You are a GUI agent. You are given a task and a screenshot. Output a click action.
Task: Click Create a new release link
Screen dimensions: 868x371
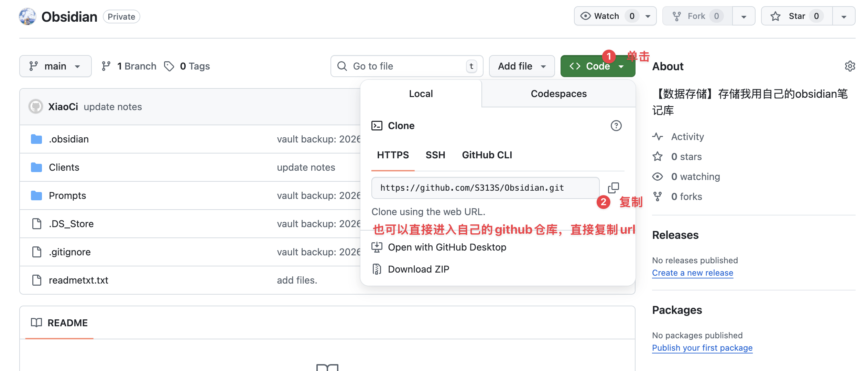(x=693, y=273)
